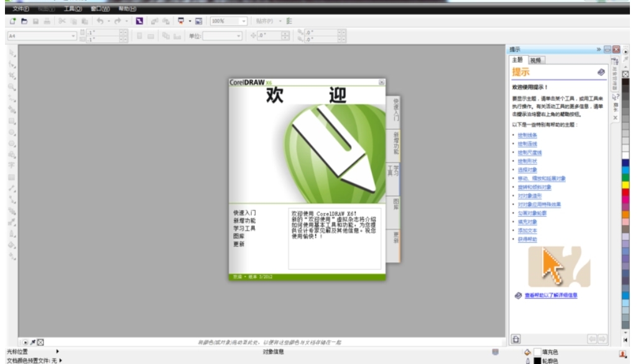The image size is (638, 364).
Task: Open the A4 page size dropdown
Action: click(x=73, y=36)
